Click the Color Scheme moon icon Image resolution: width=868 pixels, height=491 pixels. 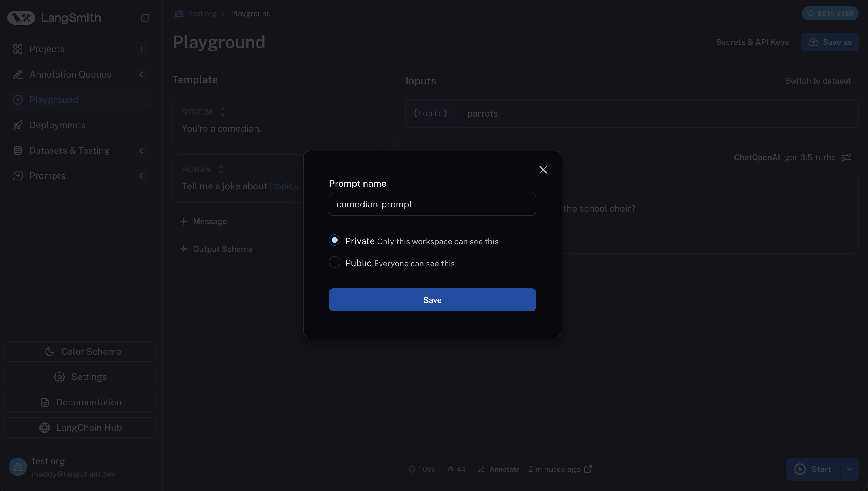pos(50,351)
